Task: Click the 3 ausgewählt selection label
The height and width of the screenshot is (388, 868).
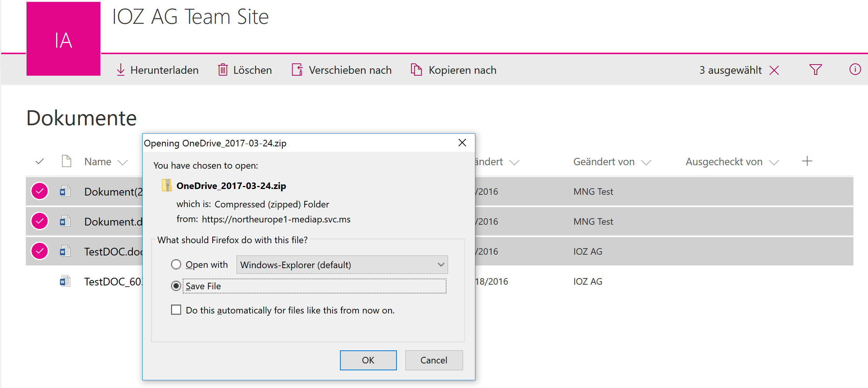Action: 730,70
